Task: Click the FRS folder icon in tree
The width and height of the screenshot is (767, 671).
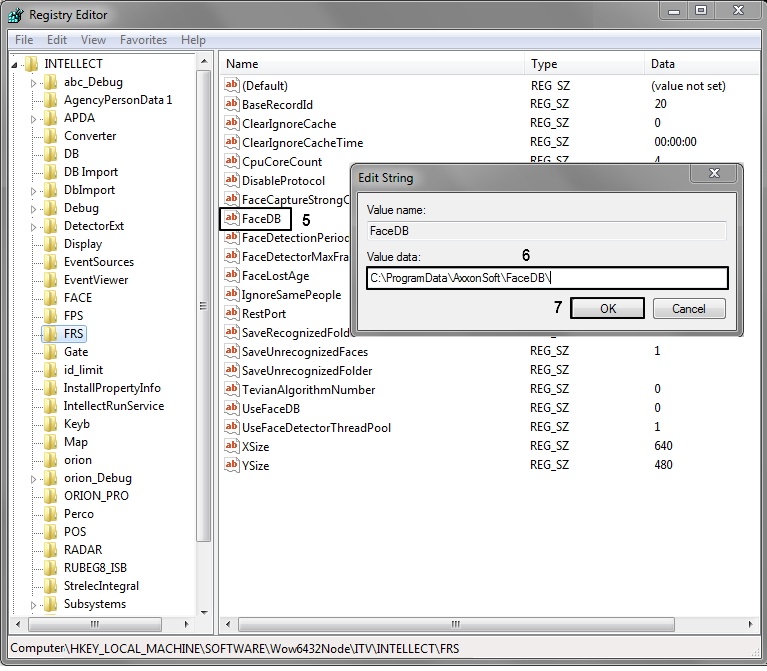Action: [50, 334]
